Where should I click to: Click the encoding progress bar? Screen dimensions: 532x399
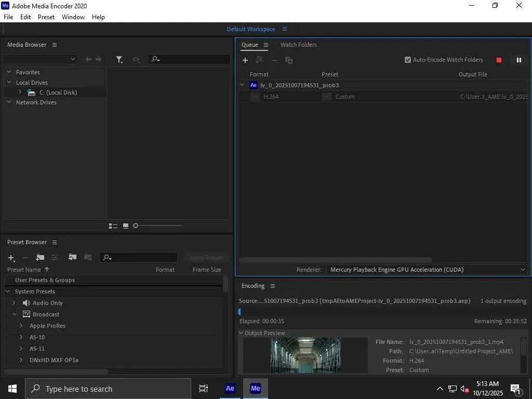click(383, 312)
